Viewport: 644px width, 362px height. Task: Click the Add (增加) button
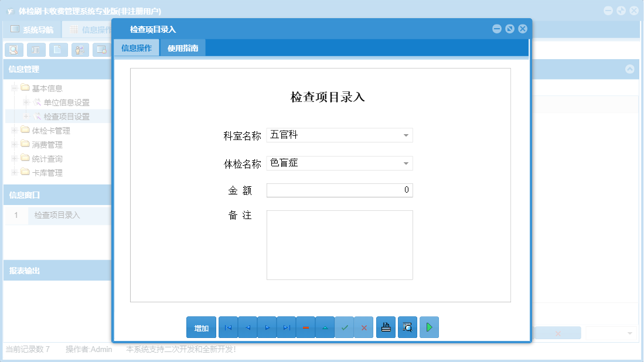201,327
